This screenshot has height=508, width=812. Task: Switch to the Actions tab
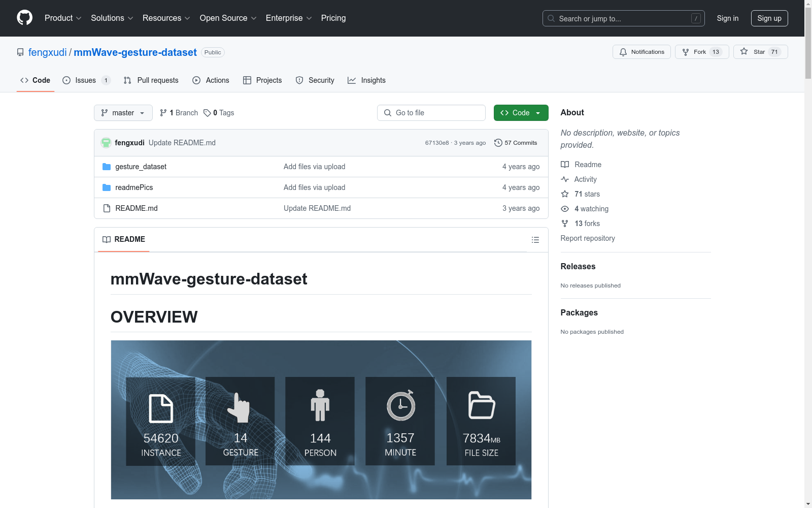pos(211,80)
